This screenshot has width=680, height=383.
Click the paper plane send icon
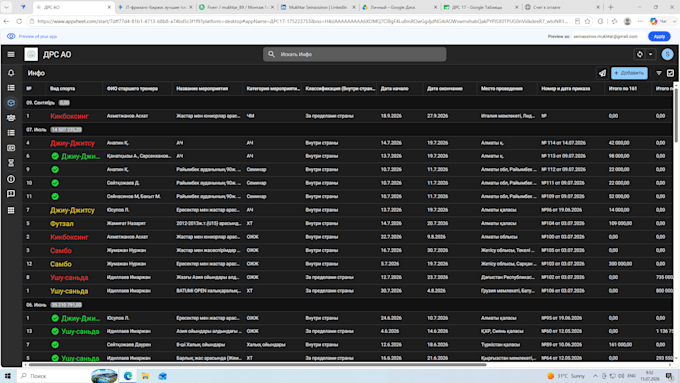602,73
